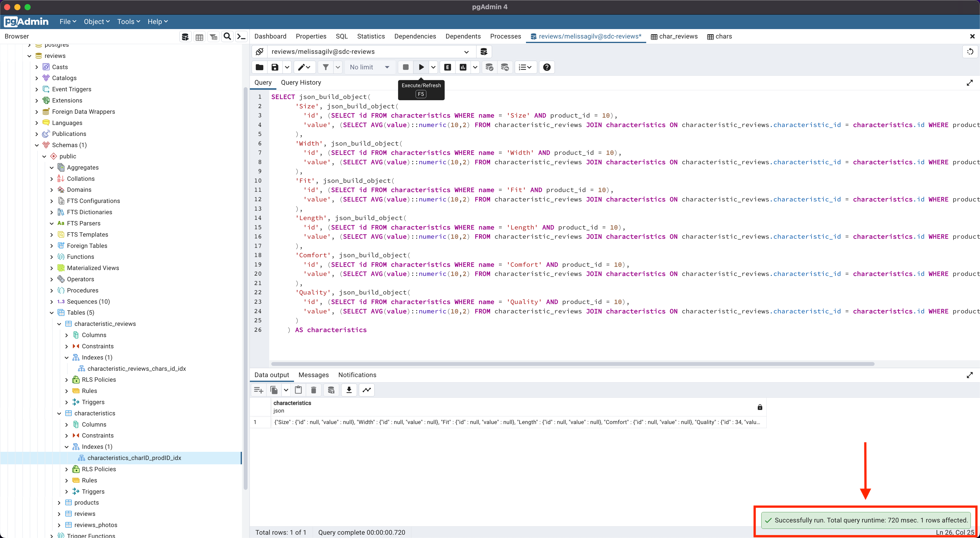
Task: Click the Save file button
Action: tap(275, 67)
